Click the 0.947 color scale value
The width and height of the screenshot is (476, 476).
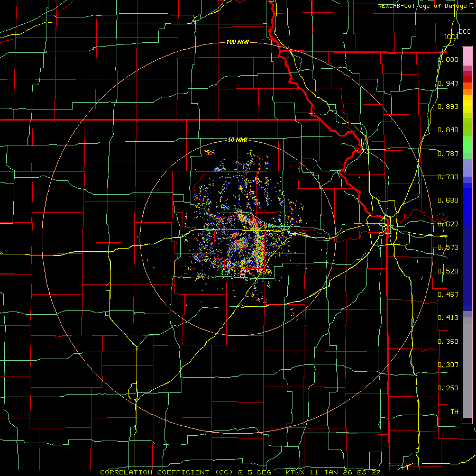pos(448,83)
